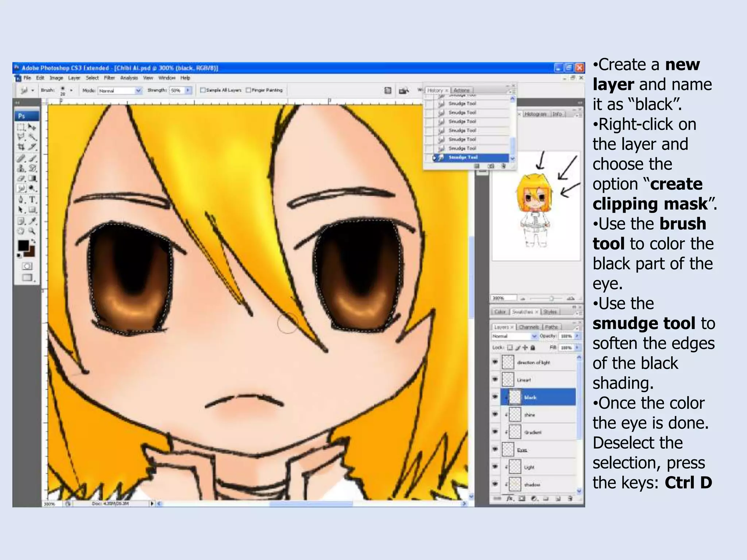The width and height of the screenshot is (747, 560).
Task: Open the Analysis menu
Action: (129, 78)
